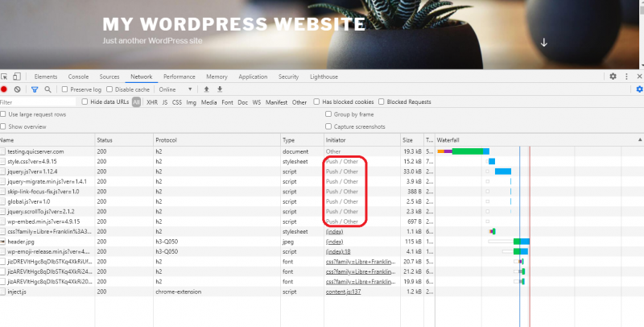Tick the Group by frame checkbox

328,114
